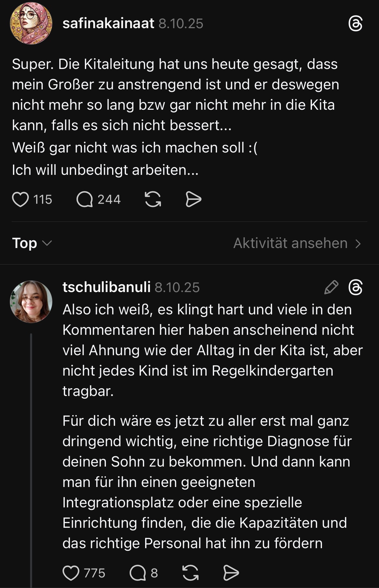Tap tschulibanuli's profile picture
Image resolution: width=379 pixels, height=588 pixels.
(x=31, y=301)
